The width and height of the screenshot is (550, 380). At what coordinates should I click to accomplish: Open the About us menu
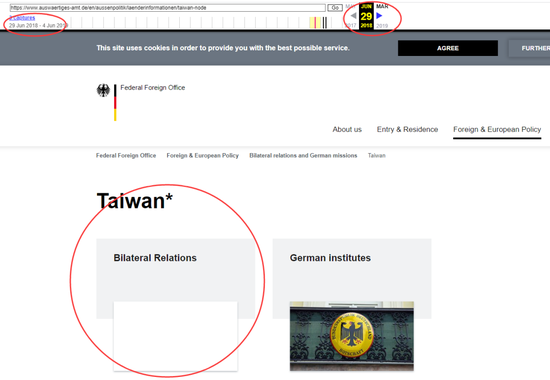(x=347, y=129)
